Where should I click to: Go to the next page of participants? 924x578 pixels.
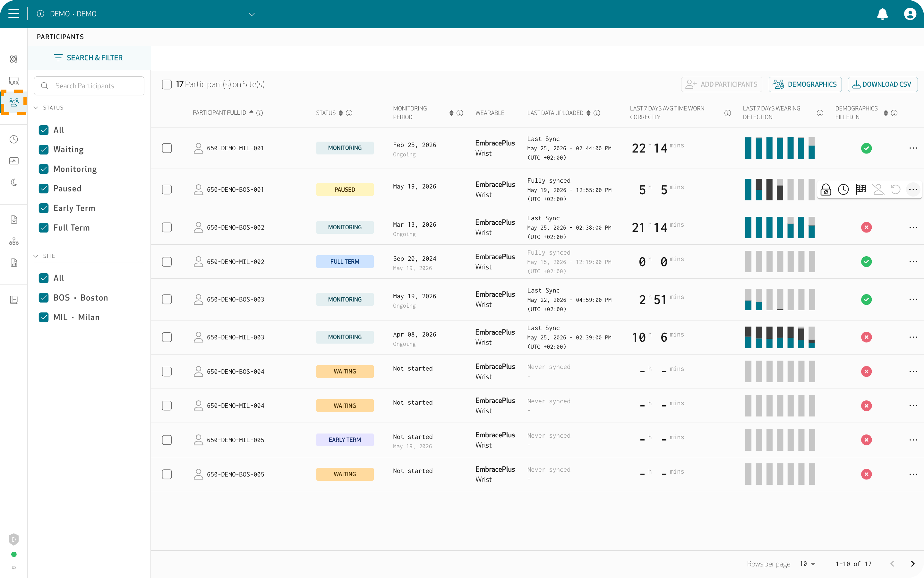pos(912,564)
